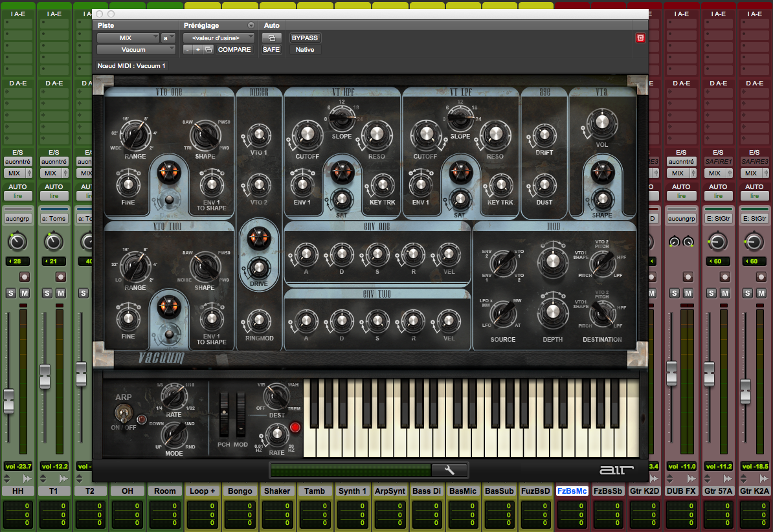The width and height of the screenshot is (773, 532).
Task: Click the VTA SHAPE knob
Action: 602,199
